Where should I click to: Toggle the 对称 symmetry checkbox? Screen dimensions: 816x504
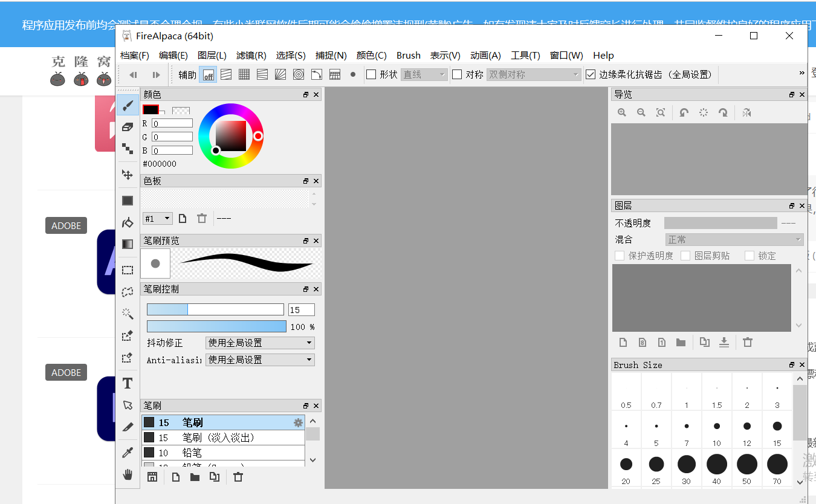(x=457, y=74)
